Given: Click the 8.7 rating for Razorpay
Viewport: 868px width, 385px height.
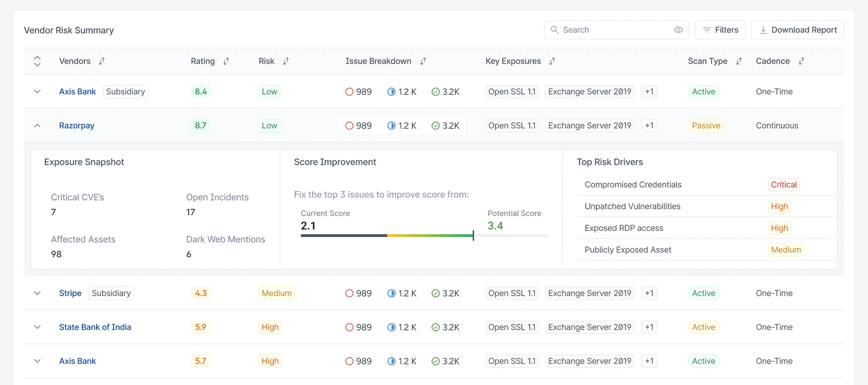Looking at the screenshot, I should coord(200,126).
